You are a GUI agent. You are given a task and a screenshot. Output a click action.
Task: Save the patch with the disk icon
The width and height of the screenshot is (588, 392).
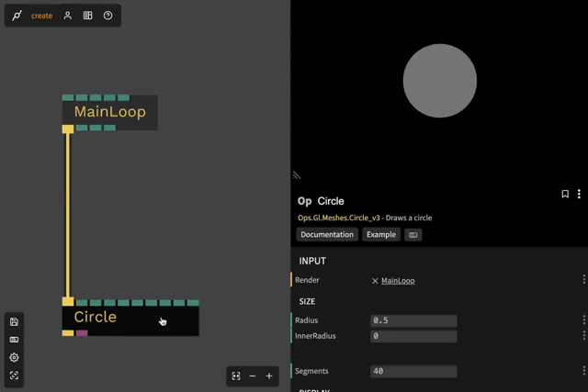(15, 321)
